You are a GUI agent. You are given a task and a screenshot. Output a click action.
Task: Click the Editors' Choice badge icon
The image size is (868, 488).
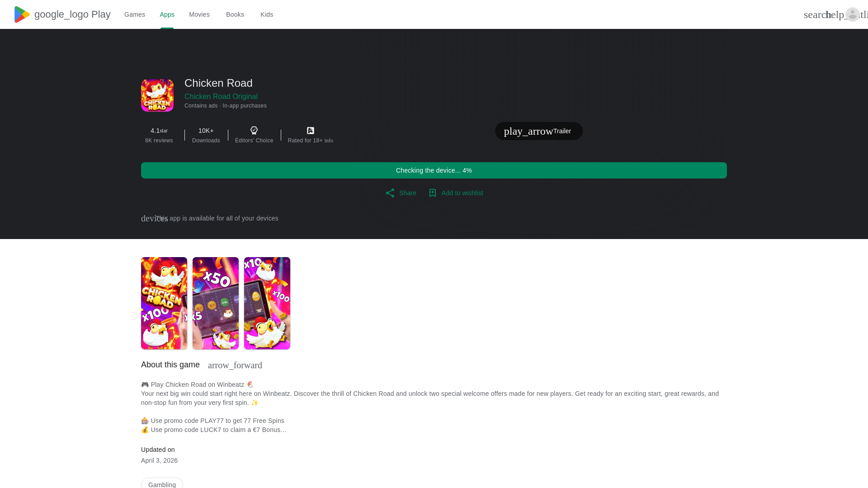pyautogui.click(x=254, y=131)
